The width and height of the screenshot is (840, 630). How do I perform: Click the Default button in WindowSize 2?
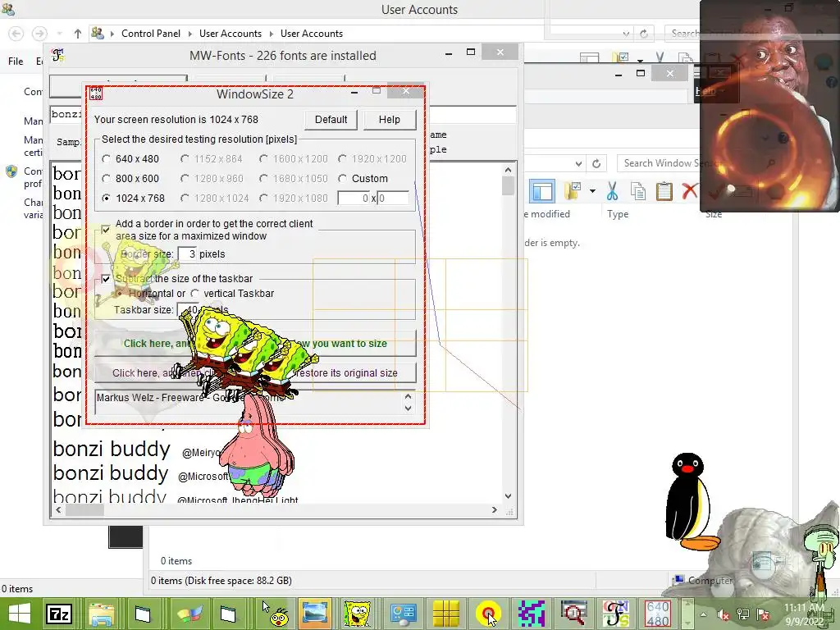click(331, 120)
